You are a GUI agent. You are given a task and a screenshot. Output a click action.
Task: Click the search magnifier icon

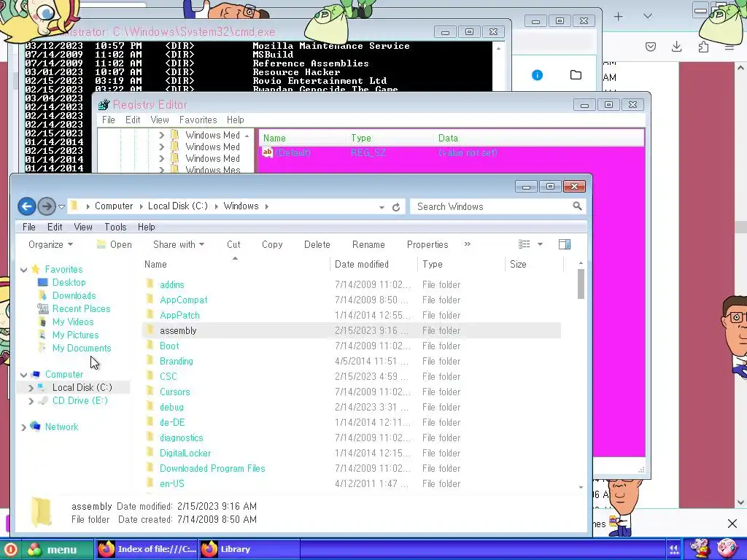[x=577, y=206]
